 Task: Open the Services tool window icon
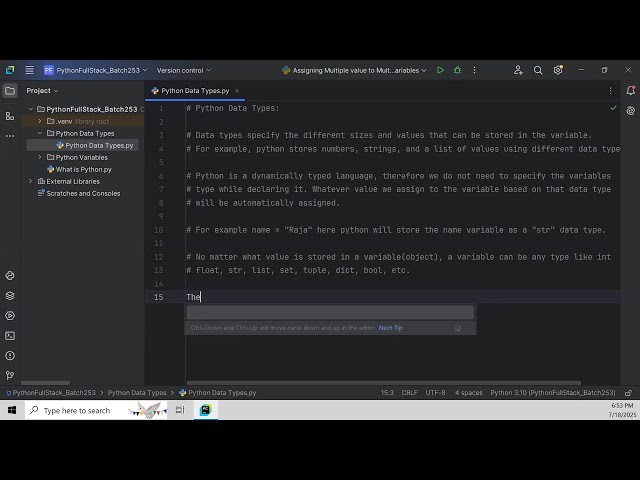[x=10, y=316]
